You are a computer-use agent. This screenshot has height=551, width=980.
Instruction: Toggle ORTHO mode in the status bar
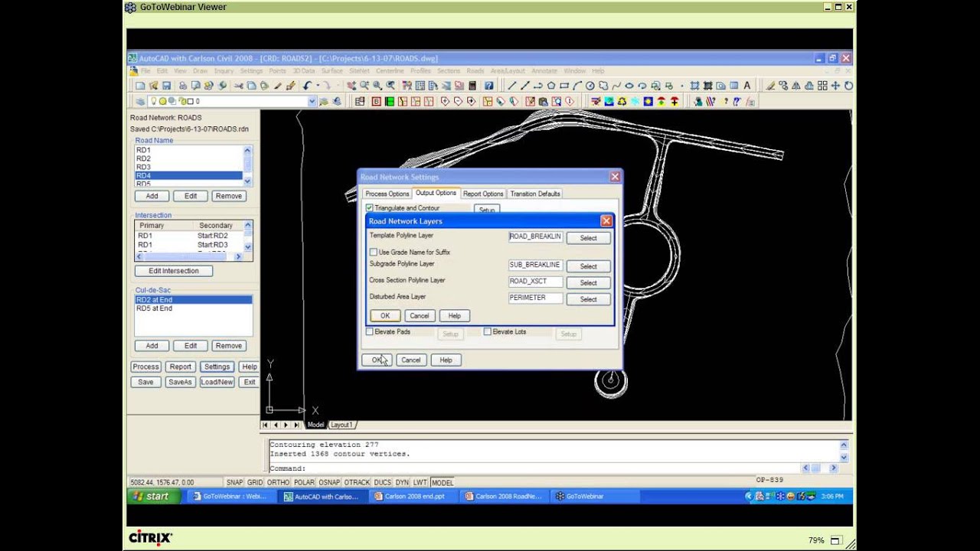coord(279,483)
